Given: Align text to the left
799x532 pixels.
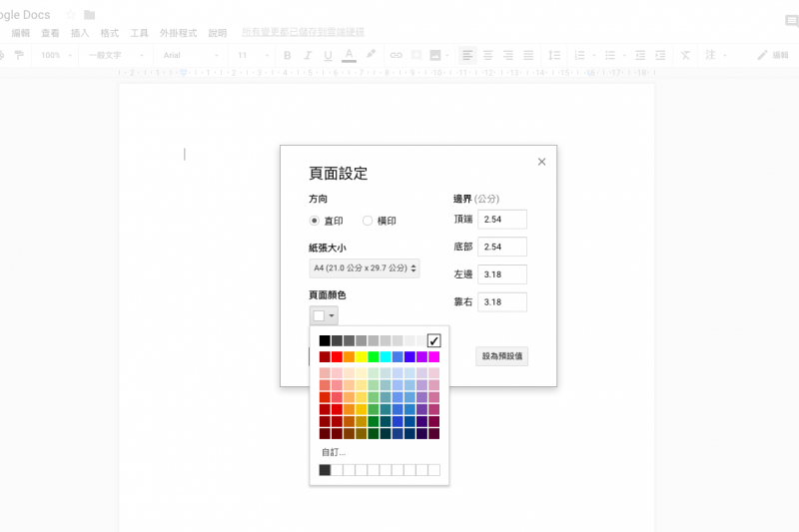Looking at the screenshot, I should pyautogui.click(x=467, y=55).
